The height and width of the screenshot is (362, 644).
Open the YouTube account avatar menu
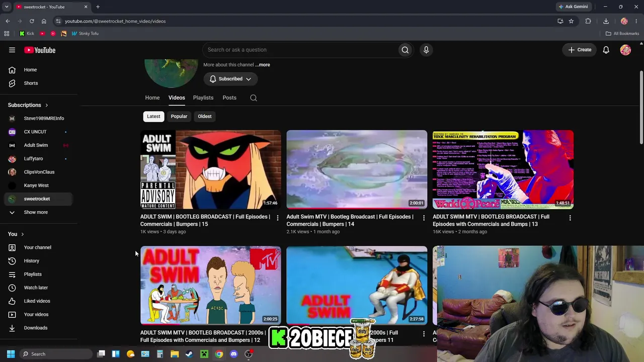pos(625,50)
